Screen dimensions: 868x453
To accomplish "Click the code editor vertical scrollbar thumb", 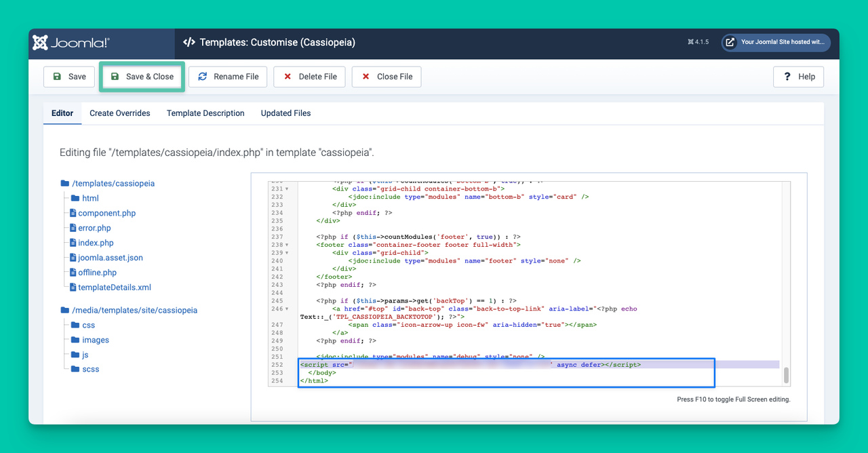I will tap(787, 376).
